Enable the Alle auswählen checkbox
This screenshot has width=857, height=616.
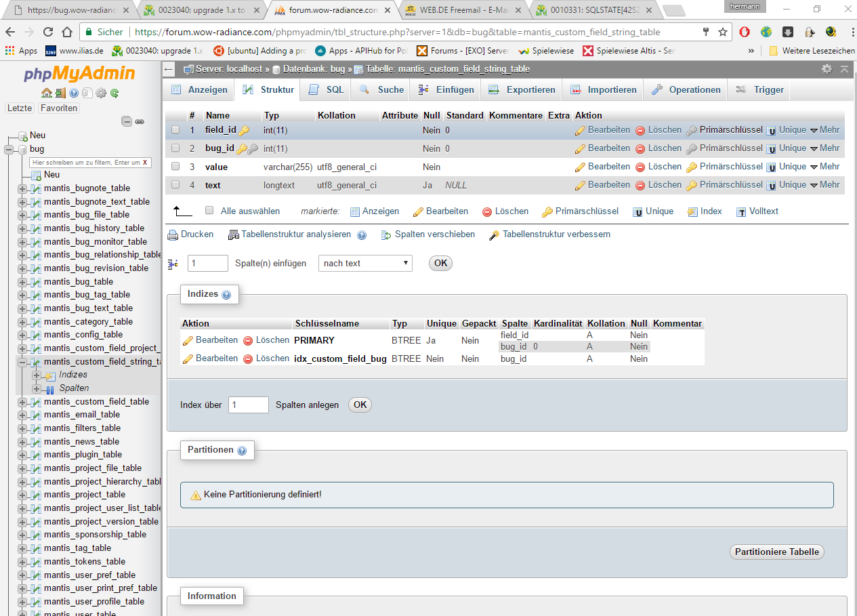(209, 210)
